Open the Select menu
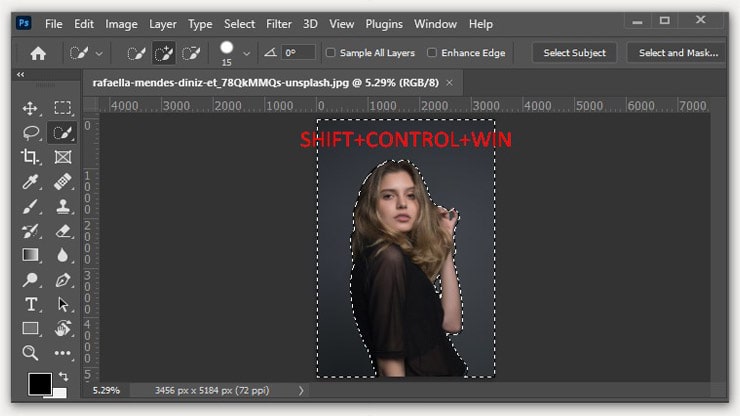740x416 pixels. click(x=239, y=24)
